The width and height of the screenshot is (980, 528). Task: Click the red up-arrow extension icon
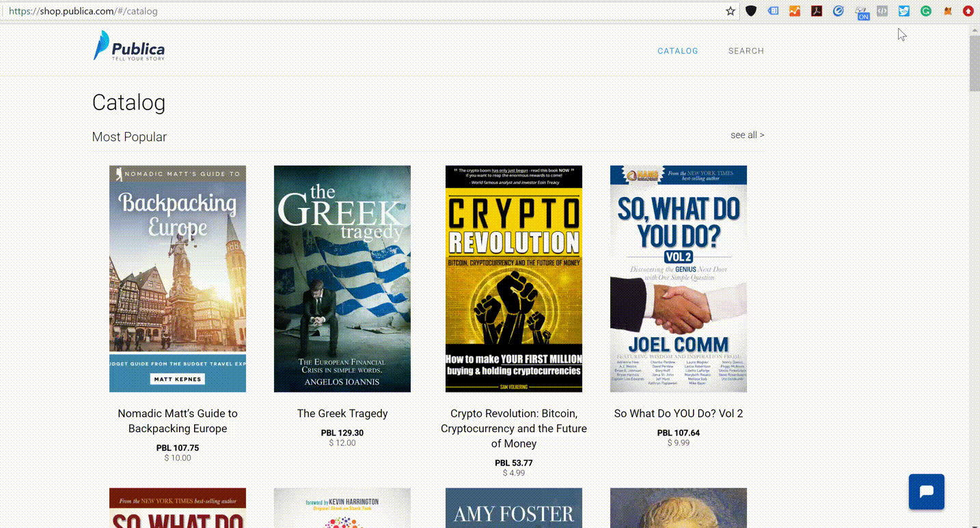click(968, 11)
